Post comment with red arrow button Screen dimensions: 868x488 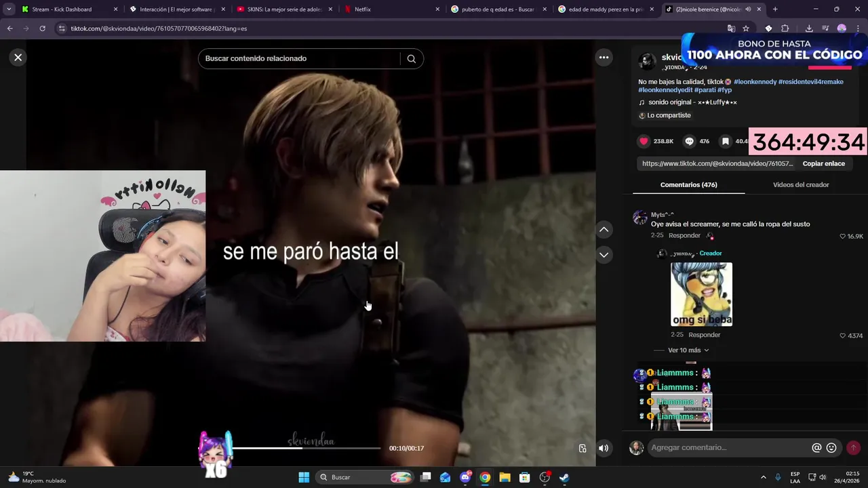pos(853,447)
